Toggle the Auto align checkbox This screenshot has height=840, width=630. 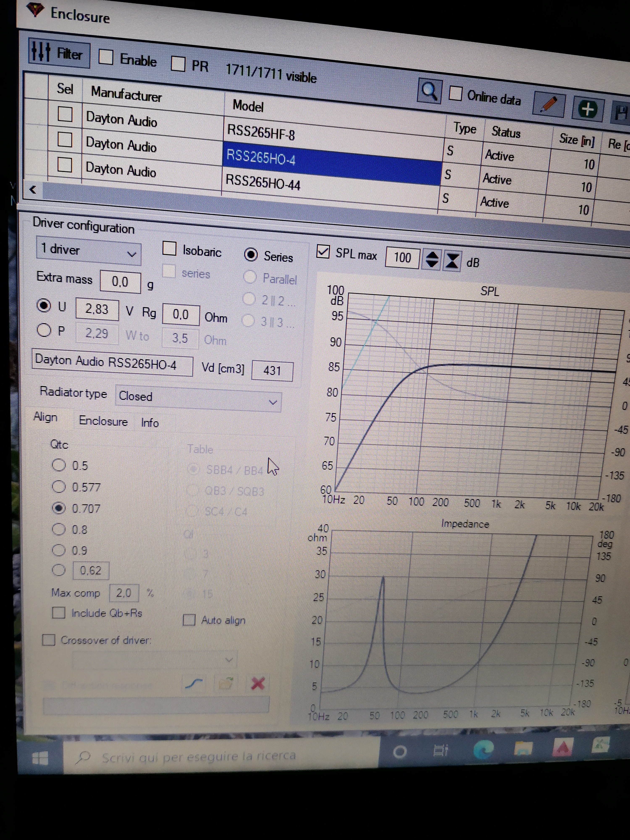[189, 620]
